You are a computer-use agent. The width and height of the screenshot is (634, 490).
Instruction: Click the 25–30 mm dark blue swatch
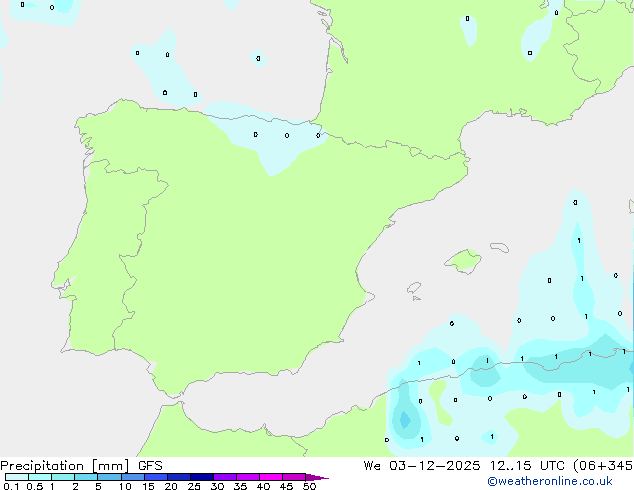pos(202,477)
